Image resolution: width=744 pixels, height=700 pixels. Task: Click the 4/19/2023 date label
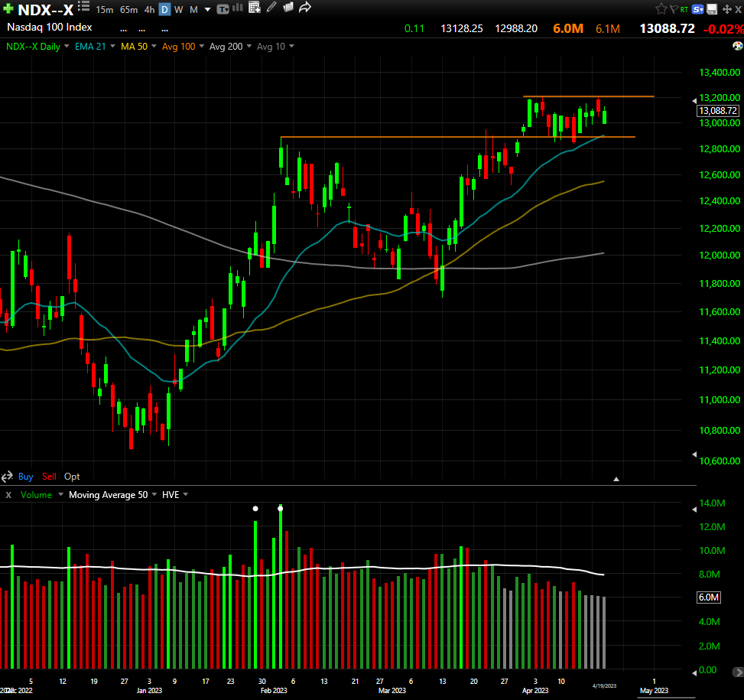604,685
